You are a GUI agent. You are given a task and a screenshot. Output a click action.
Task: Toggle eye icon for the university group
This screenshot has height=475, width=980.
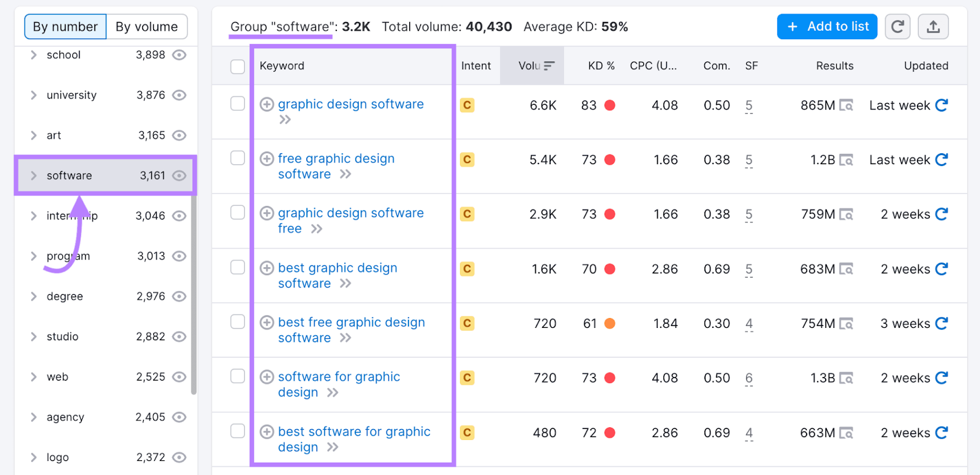tap(179, 95)
